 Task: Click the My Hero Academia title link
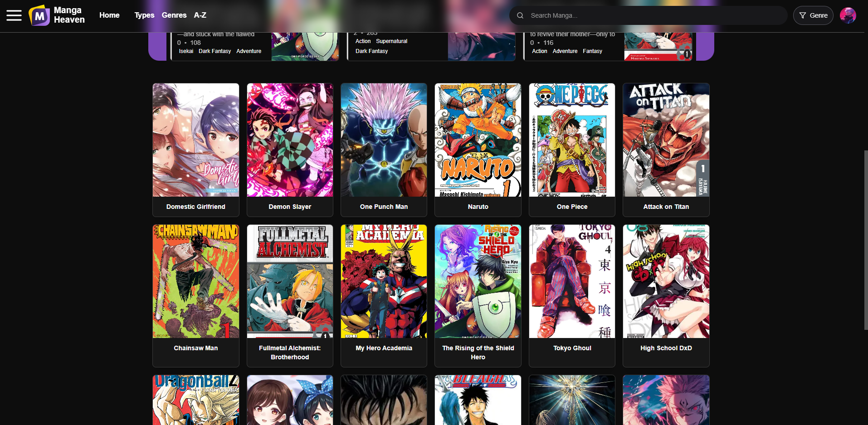point(384,348)
